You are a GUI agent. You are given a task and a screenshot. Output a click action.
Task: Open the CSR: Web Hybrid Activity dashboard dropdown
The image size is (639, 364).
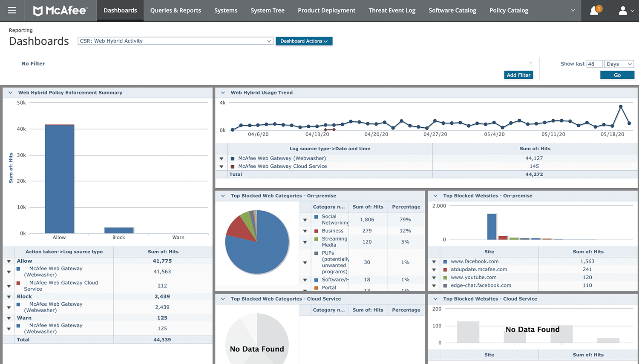175,41
